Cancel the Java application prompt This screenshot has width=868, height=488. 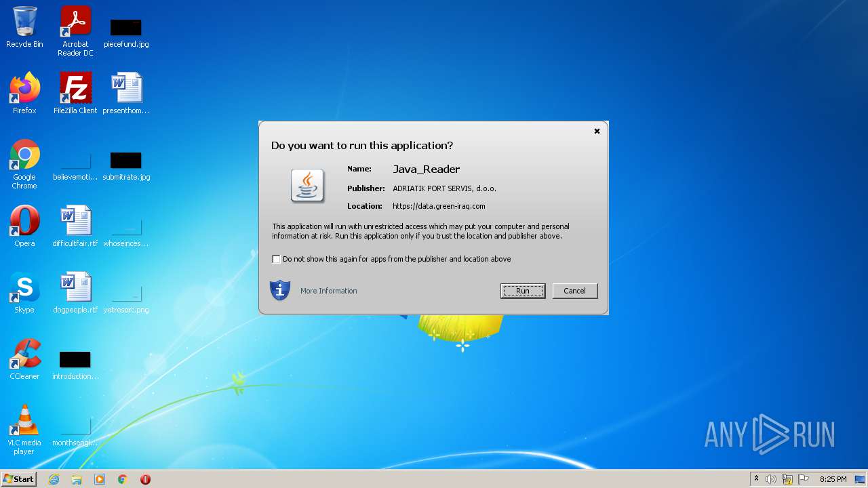(574, 291)
